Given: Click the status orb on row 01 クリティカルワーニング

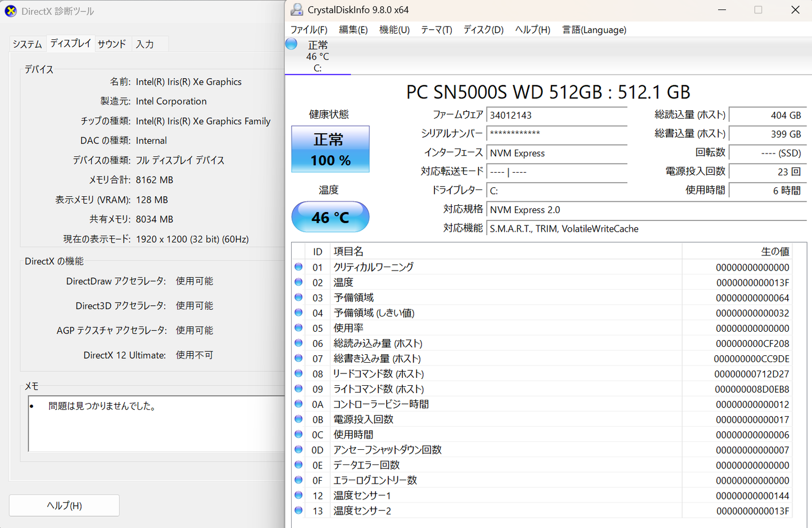Looking at the screenshot, I should (x=298, y=267).
